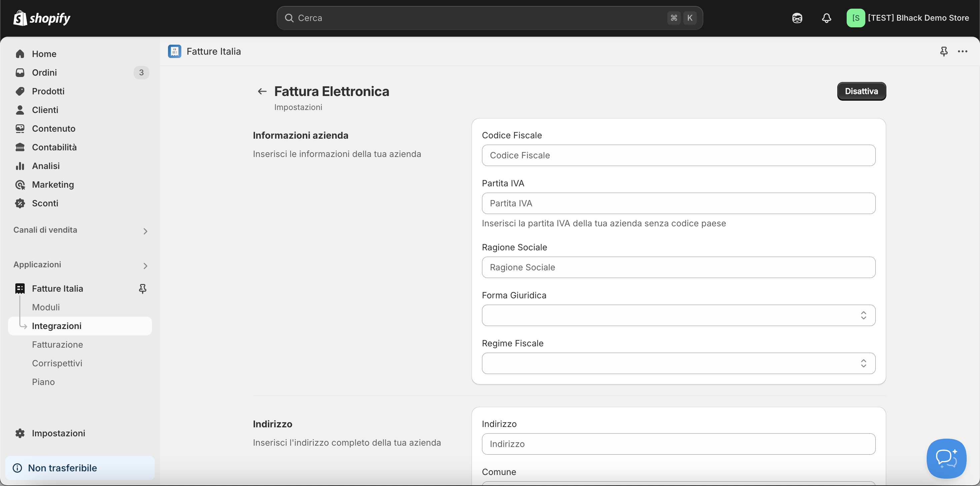Image resolution: width=980 pixels, height=486 pixels.
Task: Select Integrazioni under Fatture Italia
Action: (80, 326)
